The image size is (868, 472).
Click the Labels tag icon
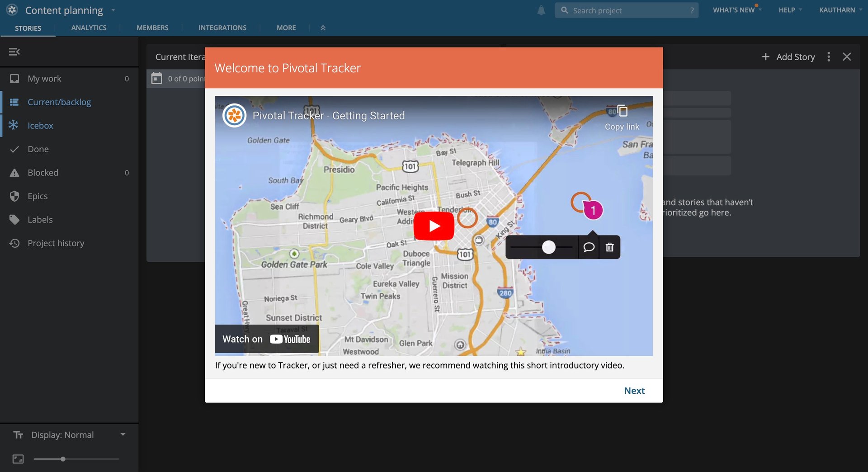coord(14,220)
